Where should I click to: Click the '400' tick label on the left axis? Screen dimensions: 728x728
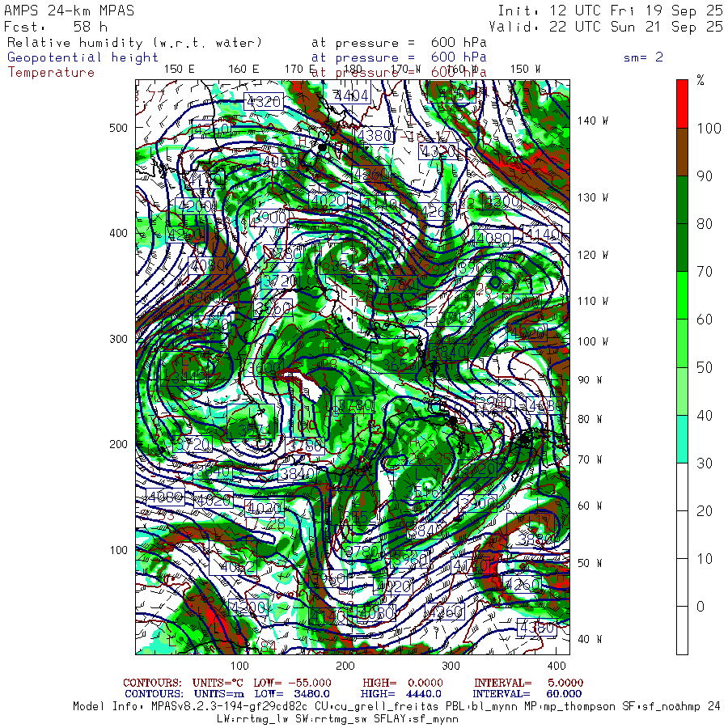tap(118, 233)
